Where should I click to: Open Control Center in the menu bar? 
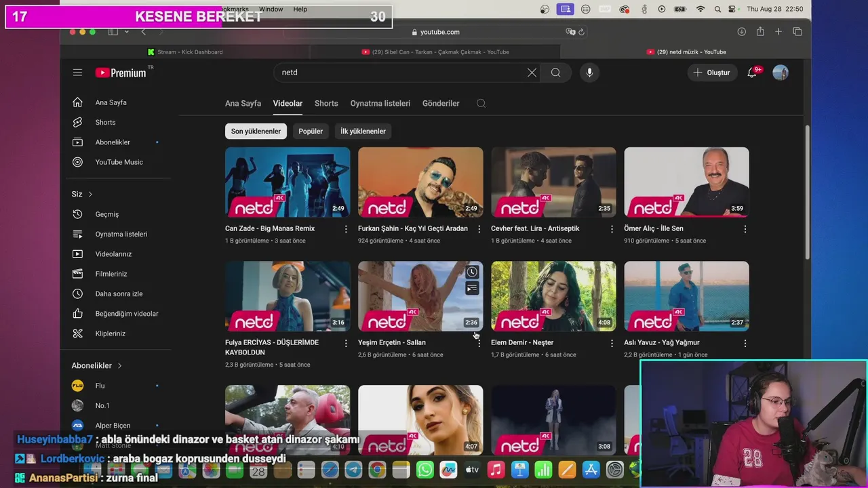click(732, 9)
